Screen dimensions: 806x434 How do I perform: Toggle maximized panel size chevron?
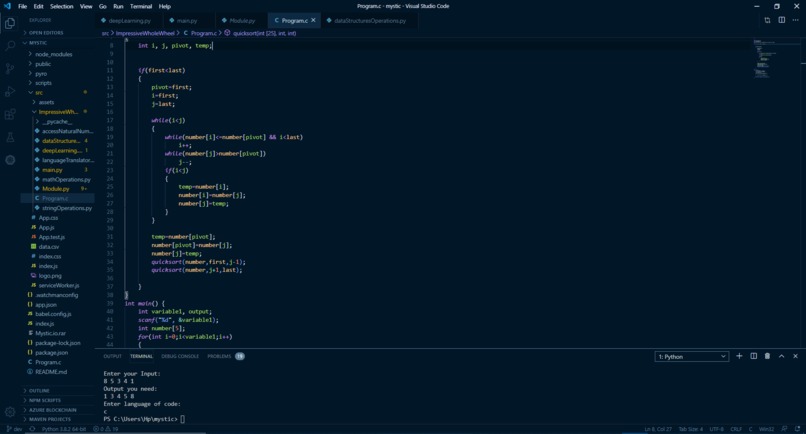781,356
